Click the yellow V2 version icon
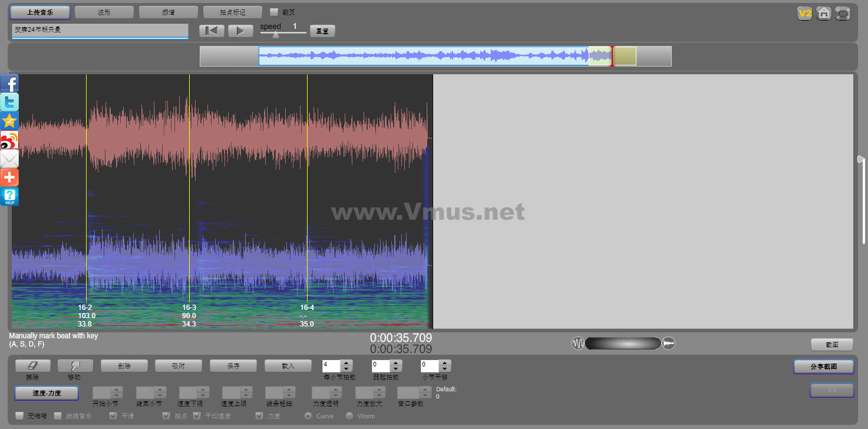The width and height of the screenshot is (868, 429). pyautogui.click(x=805, y=13)
